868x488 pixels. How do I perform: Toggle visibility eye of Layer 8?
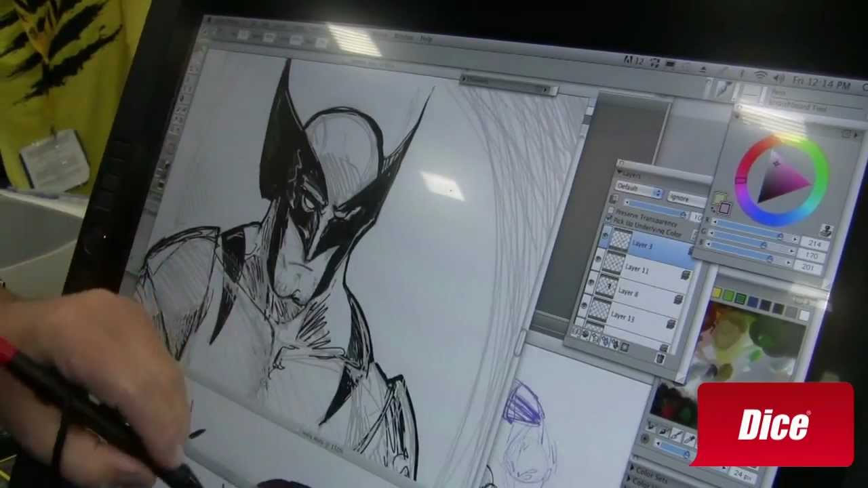(591, 282)
